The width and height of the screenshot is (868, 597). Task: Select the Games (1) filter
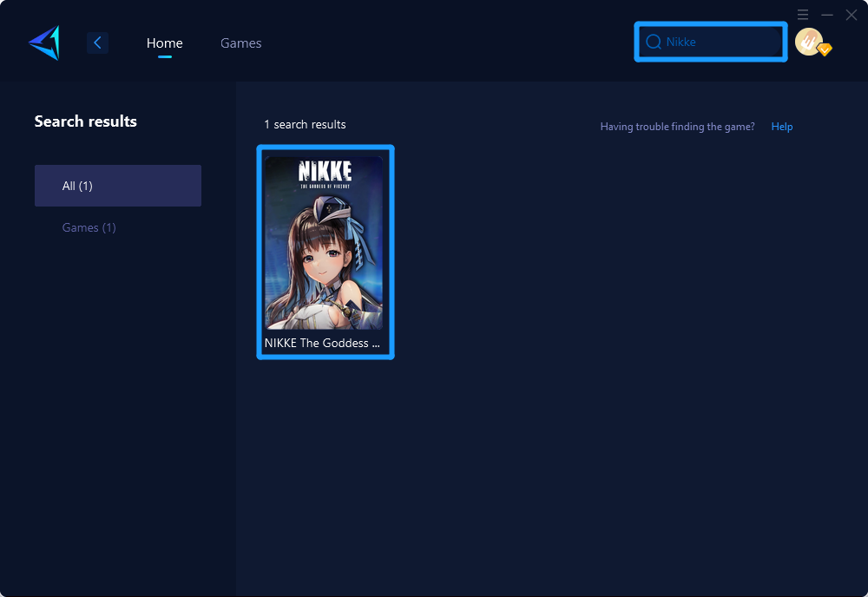coord(89,227)
